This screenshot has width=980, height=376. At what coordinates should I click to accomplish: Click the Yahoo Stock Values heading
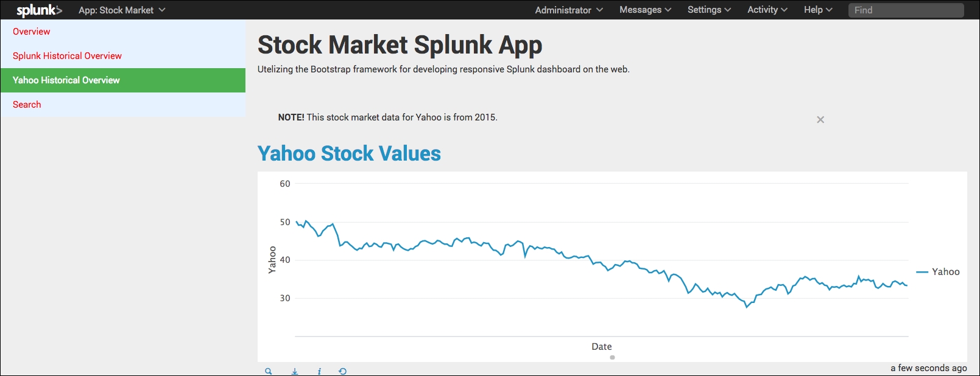point(349,153)
